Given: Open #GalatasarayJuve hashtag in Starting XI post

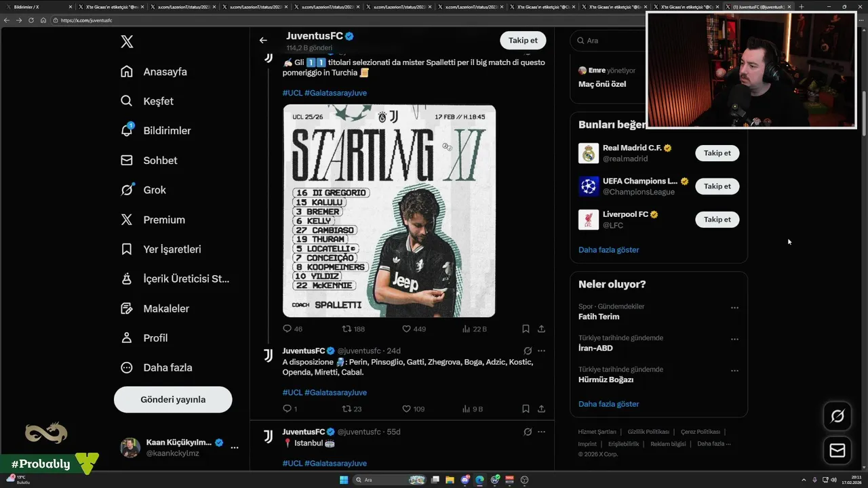Looking at the screenshot, I should pos(336,93).
